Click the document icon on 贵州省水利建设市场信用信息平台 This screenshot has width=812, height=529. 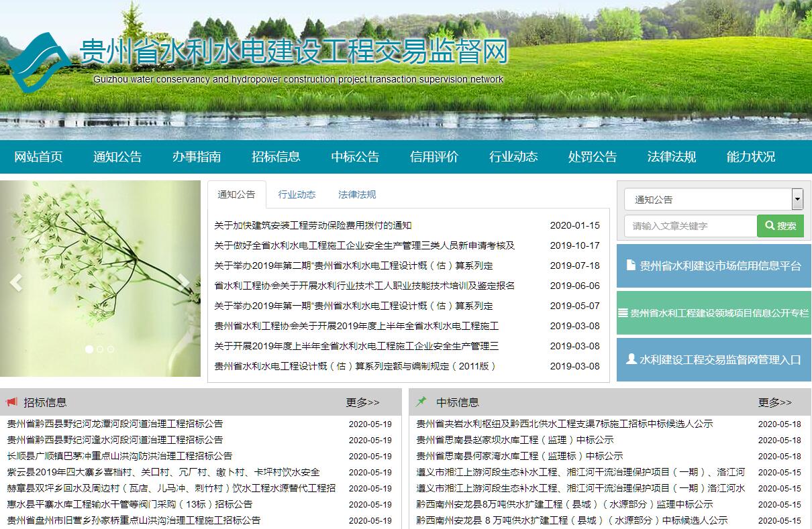point(630,266)
